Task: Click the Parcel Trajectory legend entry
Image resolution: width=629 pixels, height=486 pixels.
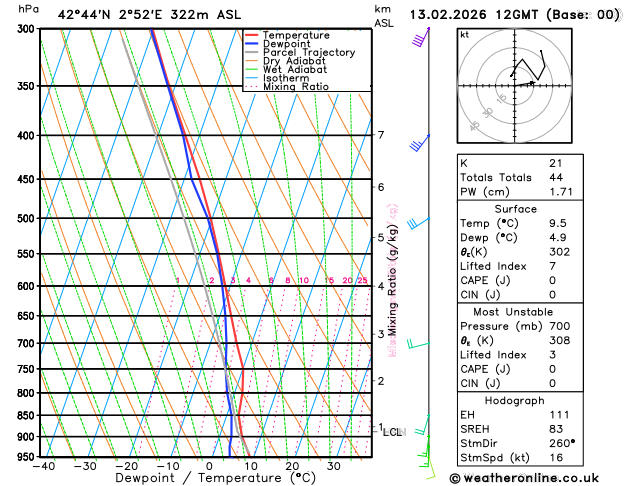Action: click(300, 53)
